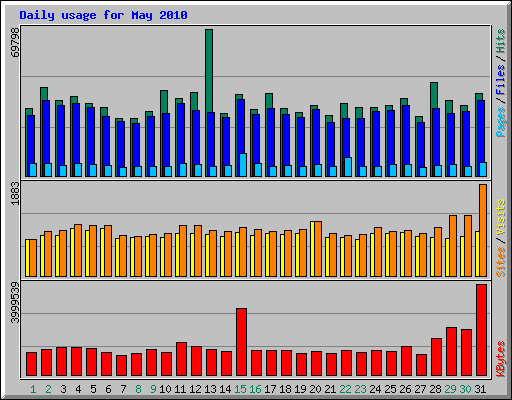Image resolution: width=512 pixels, height=400 pixels.
Task: Click the green day label 16
Action: tap(255, 389)
